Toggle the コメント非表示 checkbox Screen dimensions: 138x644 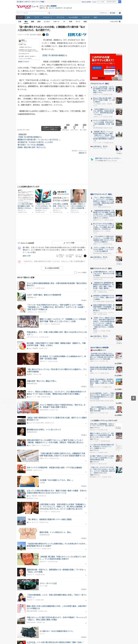[x=75, y=273]
